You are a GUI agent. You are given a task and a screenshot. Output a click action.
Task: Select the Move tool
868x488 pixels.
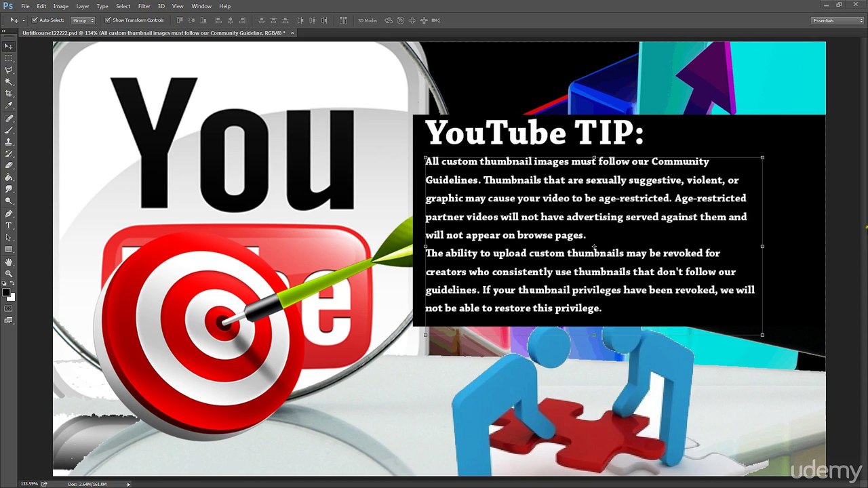point(9,46)
